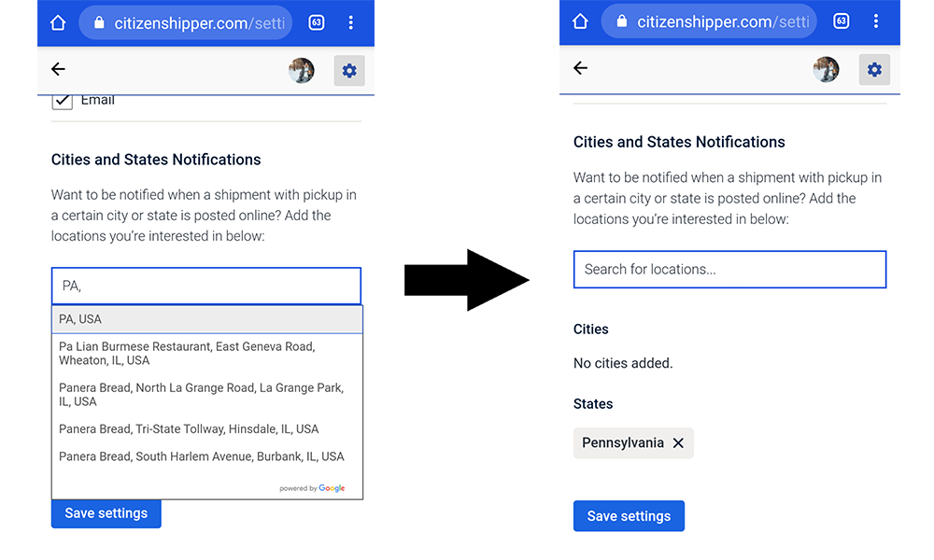The height and width of the screenshot is (560, 934).
Task: Open three-dot browser menu on left screen
Action: pos(351,23)
